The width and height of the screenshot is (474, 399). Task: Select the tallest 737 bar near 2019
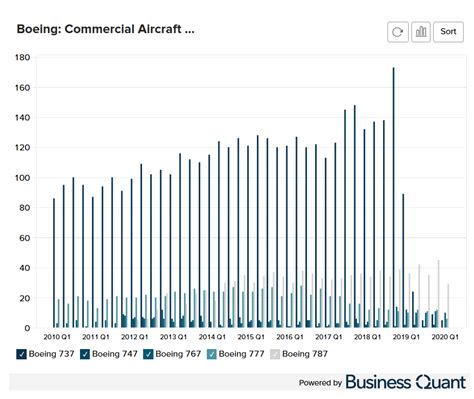click(x=394, y=198)
